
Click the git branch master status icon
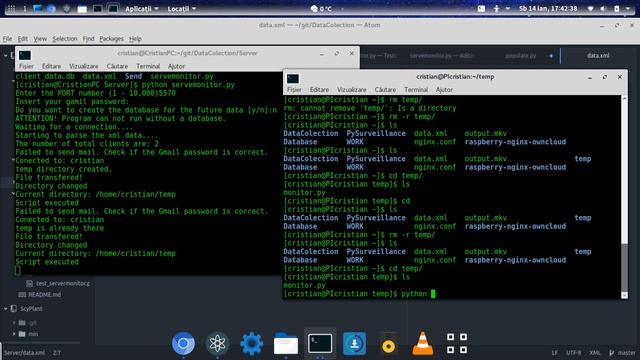coord(611,353)
